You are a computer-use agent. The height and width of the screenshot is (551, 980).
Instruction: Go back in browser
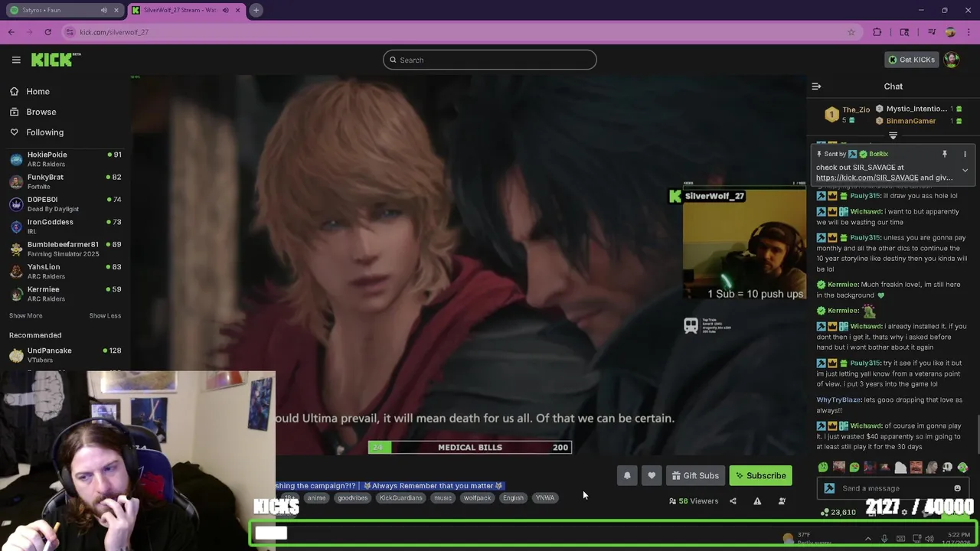click(x=11, y=32)
